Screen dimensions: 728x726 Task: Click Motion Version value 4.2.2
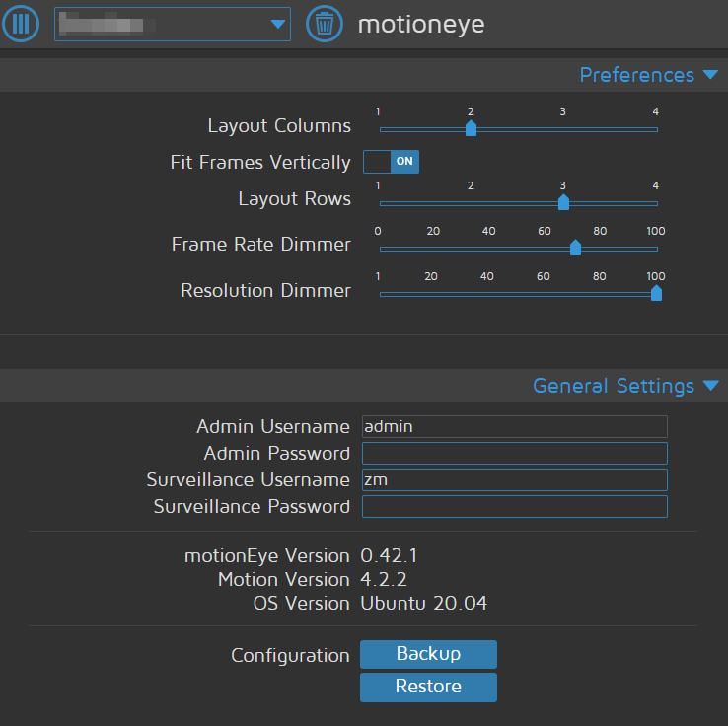click(384, 579)
